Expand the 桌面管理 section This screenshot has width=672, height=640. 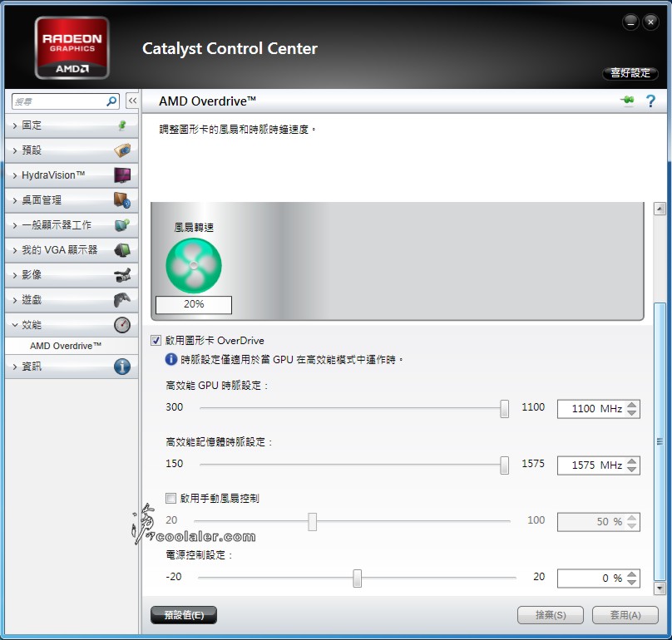pyautogui.click(x=72, y=200)
